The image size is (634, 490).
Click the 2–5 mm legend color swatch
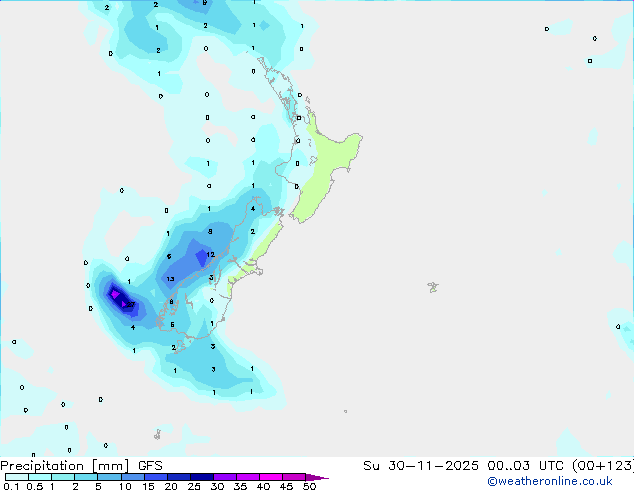tap(86, 477)
